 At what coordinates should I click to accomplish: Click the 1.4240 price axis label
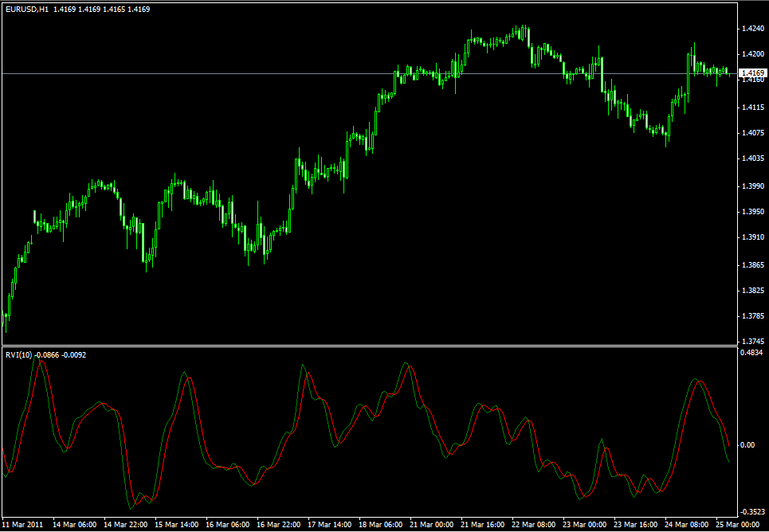(751, 29)
